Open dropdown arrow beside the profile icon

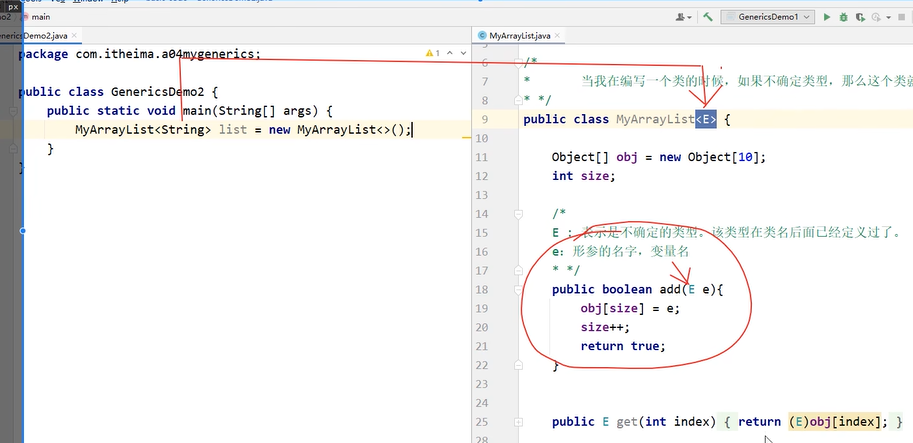click(x=887, y=17)
